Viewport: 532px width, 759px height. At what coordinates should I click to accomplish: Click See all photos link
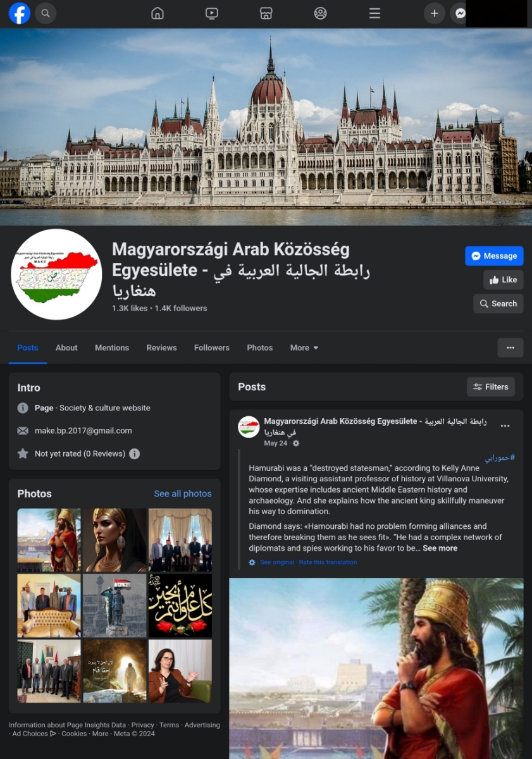coord(183,494)
